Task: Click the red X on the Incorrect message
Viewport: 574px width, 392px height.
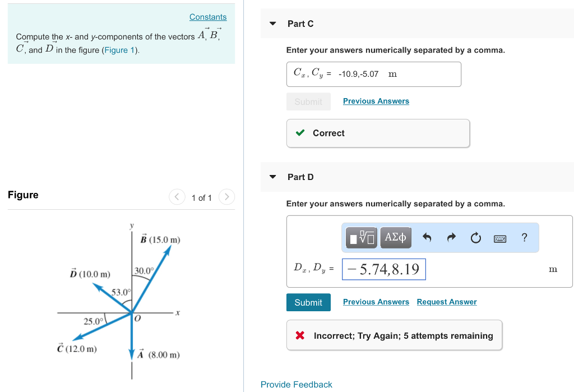Action: (x=300, y=335)
